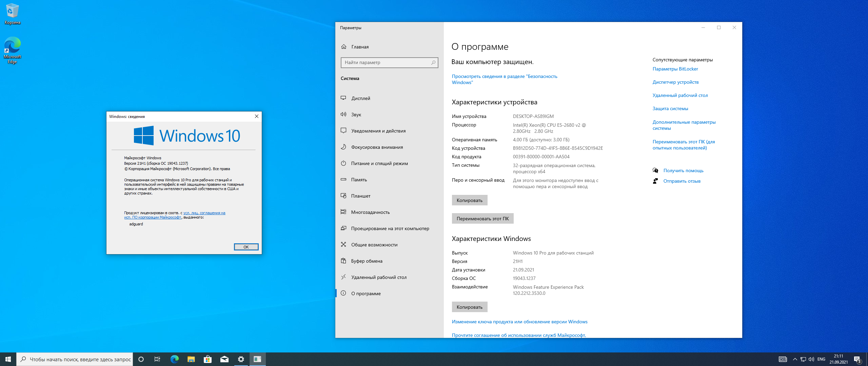The width and height of the screenshot is (868, 366).
Task: Copy Windows specifications with lower Копировать
Action: click(x=470, y=307)
